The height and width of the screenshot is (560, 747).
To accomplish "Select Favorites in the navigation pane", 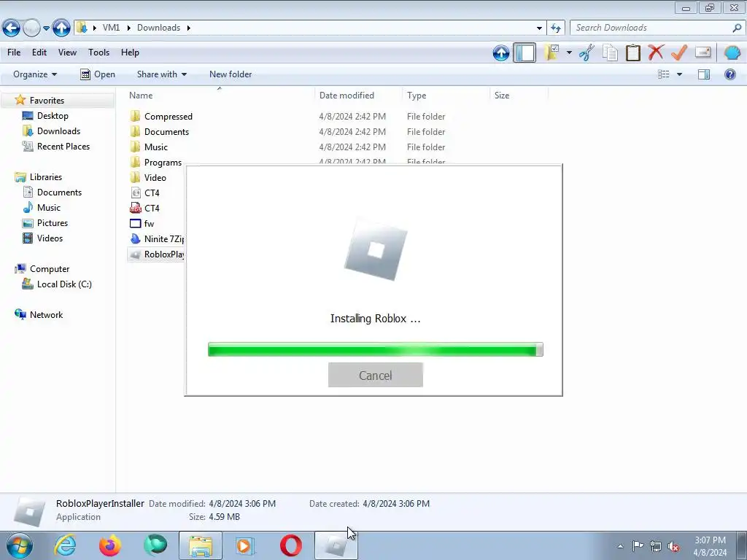I will click(47, 101).
